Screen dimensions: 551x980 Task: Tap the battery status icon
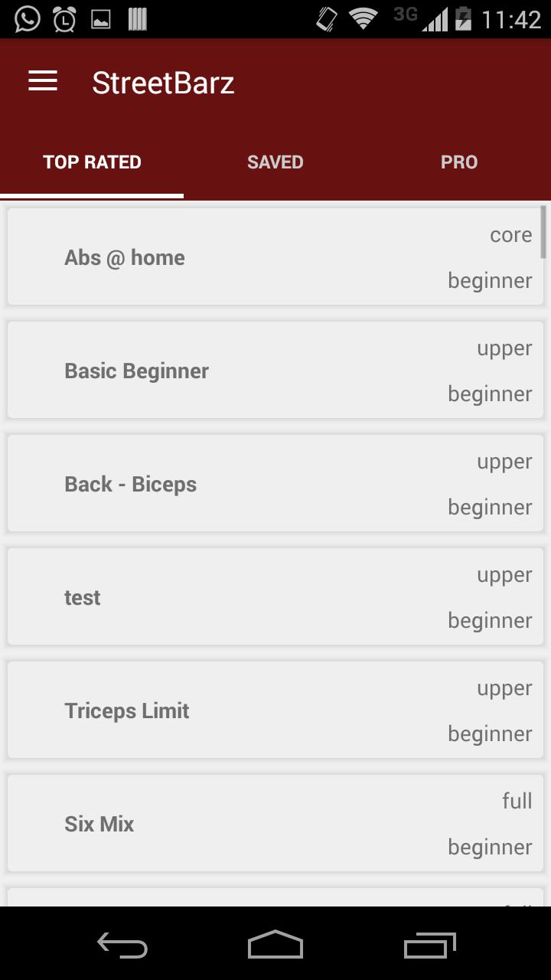[463, 18]
